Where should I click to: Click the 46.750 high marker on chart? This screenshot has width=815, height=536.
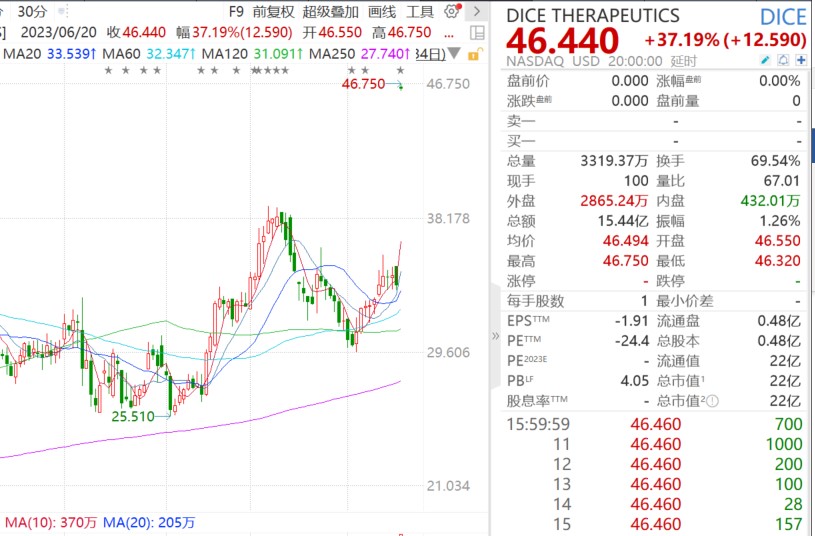[363, 84]
